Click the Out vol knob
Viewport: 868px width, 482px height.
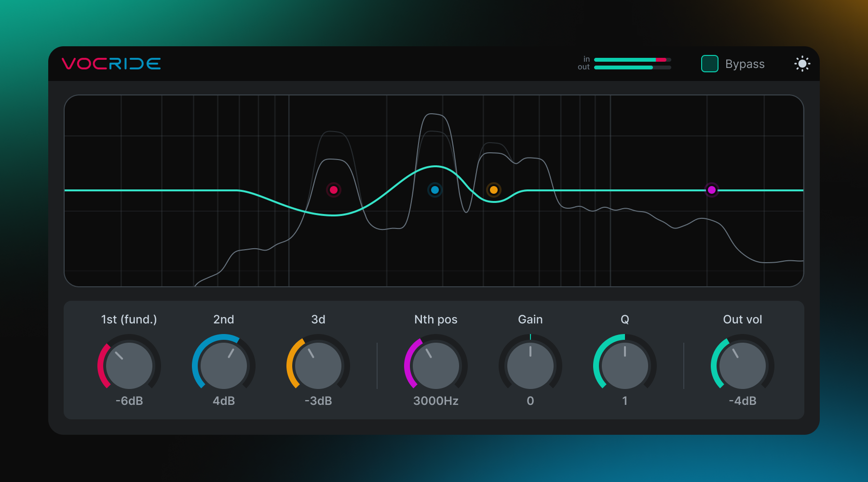[743, 365]
